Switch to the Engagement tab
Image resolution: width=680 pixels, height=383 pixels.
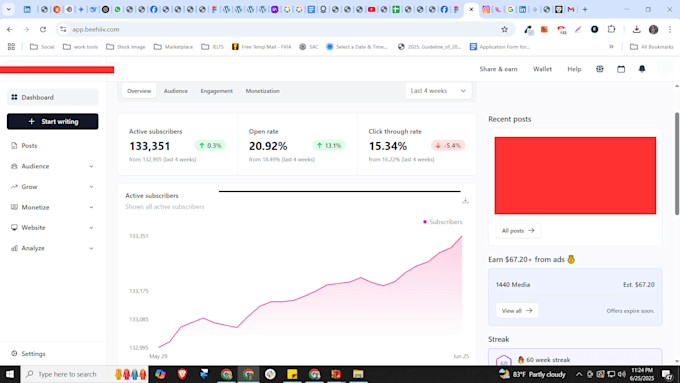[x=216, y=91]
